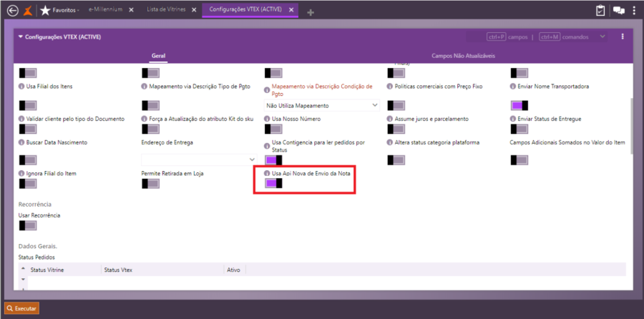Open the clipboard checklist icon
Screen dimensions: 644x319
tap(600, 11)
